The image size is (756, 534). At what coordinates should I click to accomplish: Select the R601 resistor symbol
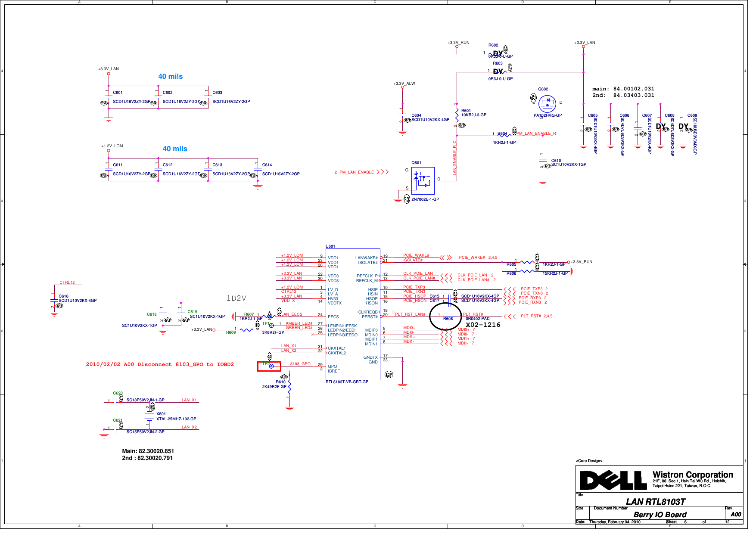(457, 115)
